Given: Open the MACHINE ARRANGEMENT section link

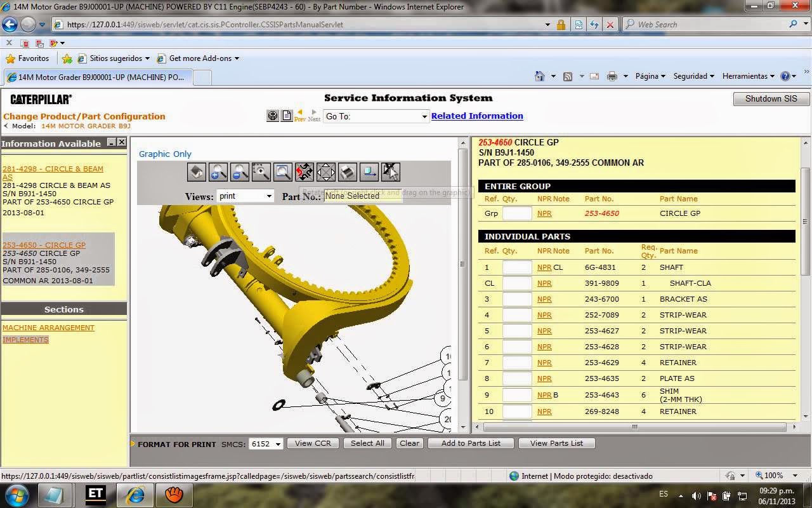Looking at the screenshot, I should 48,328.
